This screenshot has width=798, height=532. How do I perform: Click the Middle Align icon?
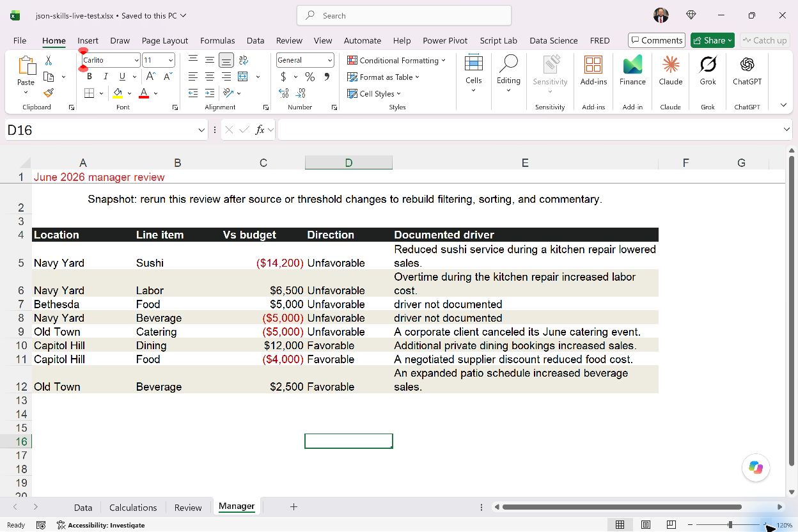tap(210, 60)
